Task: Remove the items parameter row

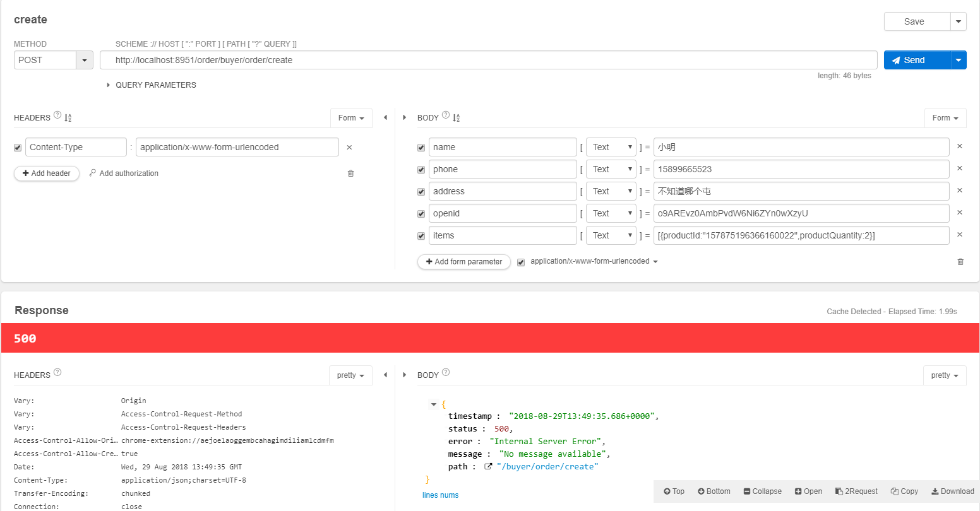Action: point(960,235)
